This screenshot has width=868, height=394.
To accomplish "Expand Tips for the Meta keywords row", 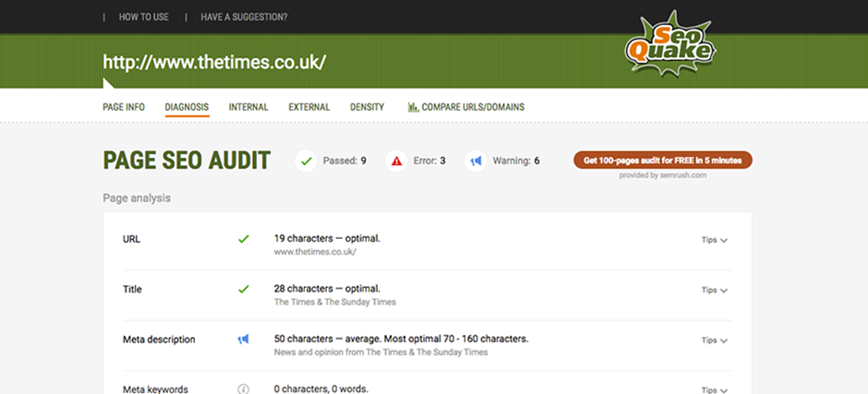I will [x=714, y=390].
